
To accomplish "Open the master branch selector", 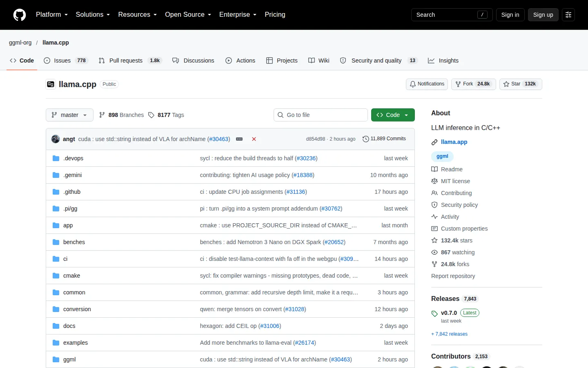I will 69,115.
